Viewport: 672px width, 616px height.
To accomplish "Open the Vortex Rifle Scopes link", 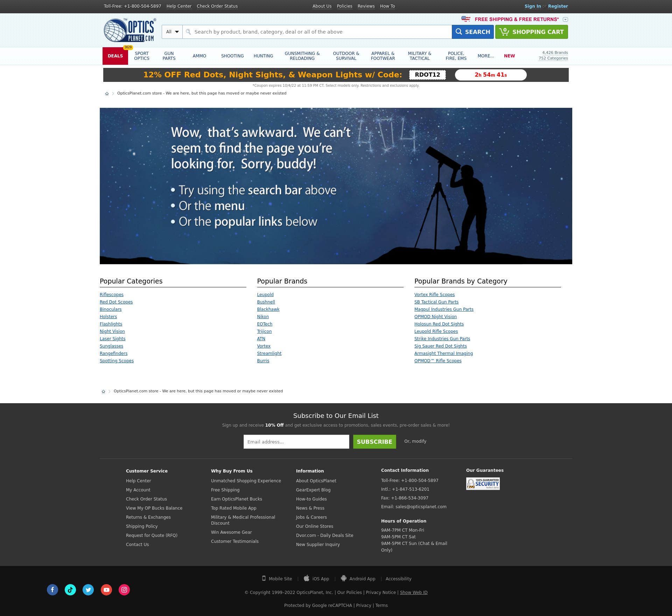I will (434, 295).
